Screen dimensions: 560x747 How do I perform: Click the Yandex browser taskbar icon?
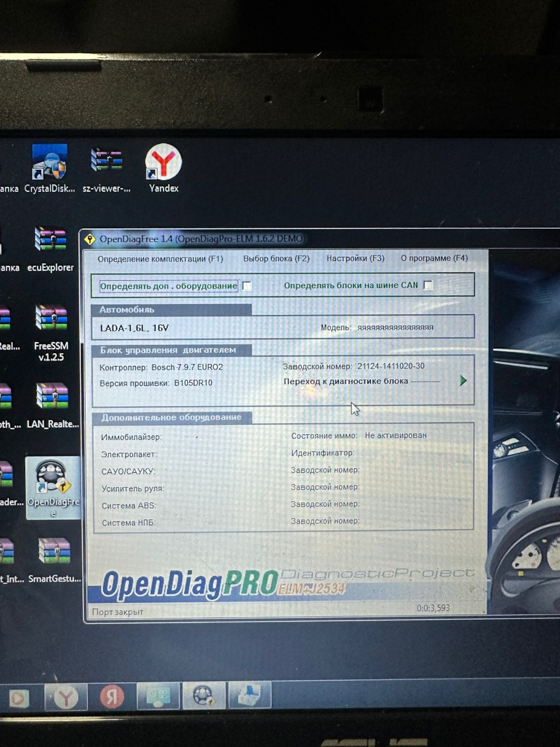click(66, 697)
